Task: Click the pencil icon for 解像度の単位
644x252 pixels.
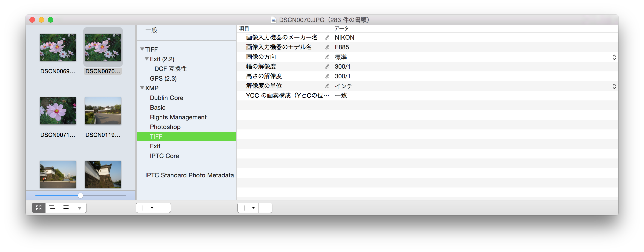Action: [327, 86]
